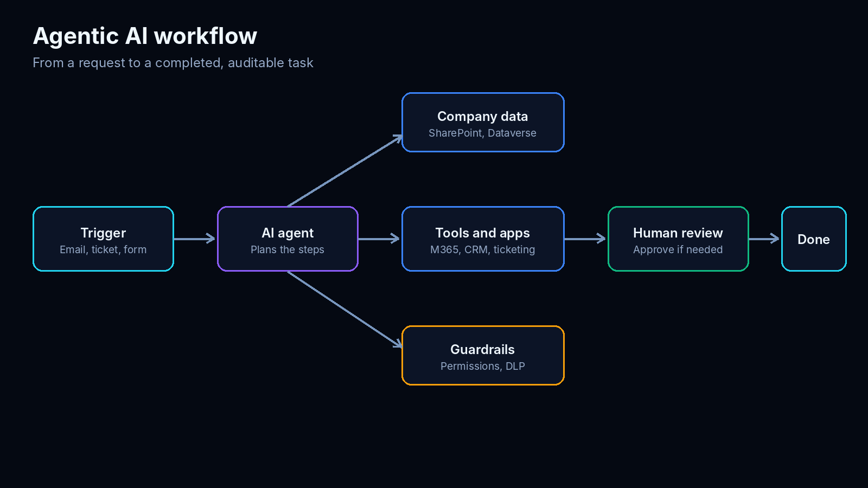Select the Trigger node box
The image size is (868, 488).
pos(103,239)
